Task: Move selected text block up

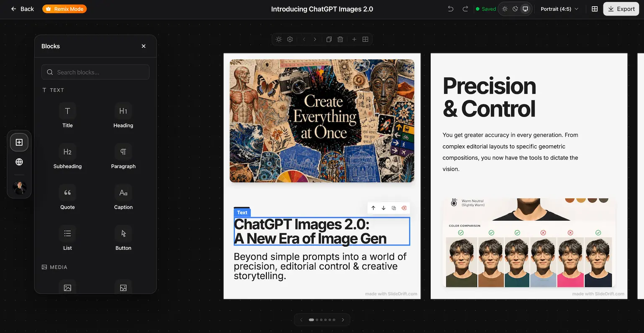Action: tap(373, 208)
